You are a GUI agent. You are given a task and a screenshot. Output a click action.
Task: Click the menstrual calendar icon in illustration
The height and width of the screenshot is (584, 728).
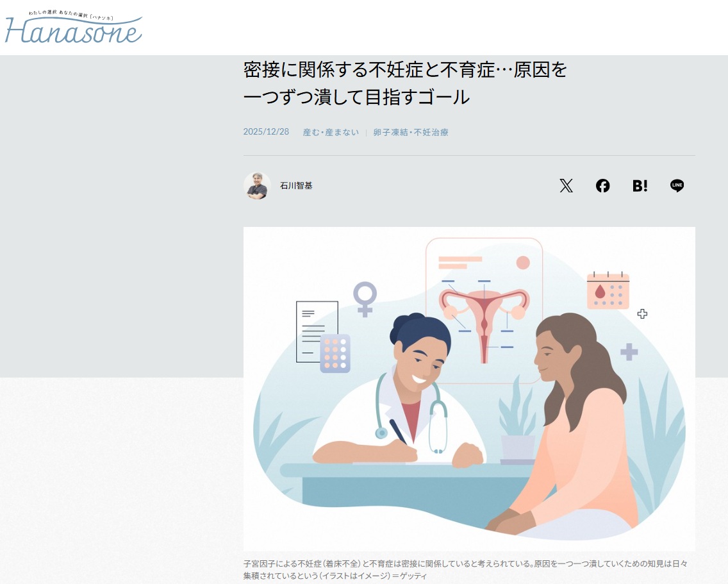click(x=608, y=291)
